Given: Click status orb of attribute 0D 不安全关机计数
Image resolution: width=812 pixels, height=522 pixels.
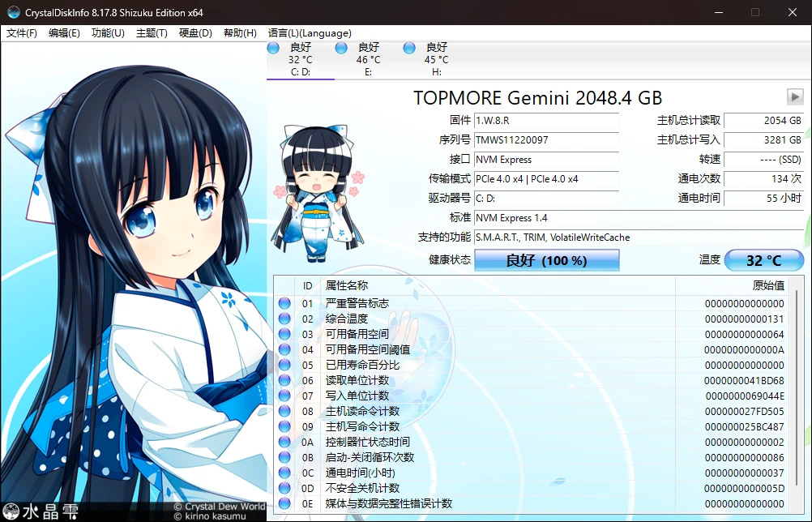Looking at the screenshot, I should pos(284,488).
